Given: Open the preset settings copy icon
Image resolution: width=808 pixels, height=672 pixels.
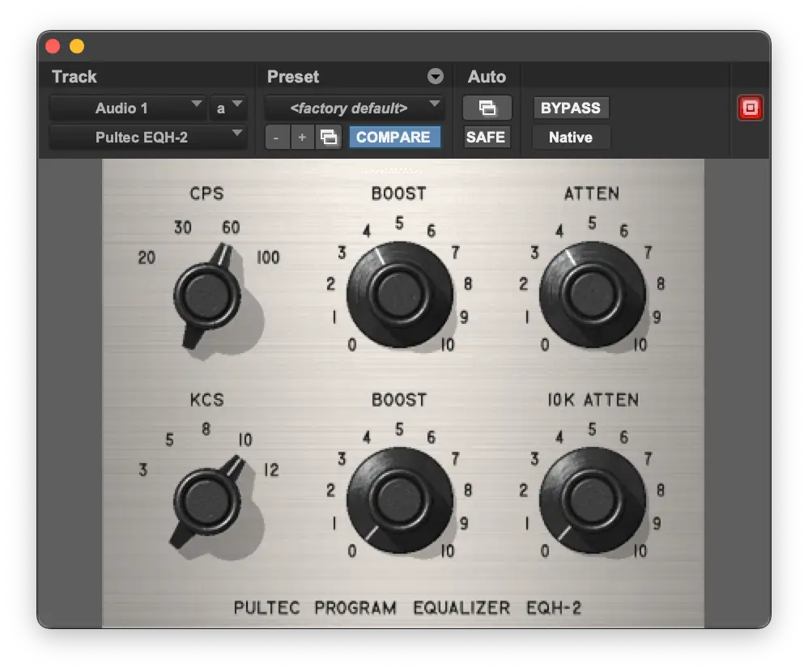Looking at the screenshot, I should click(x=328, y=138).
